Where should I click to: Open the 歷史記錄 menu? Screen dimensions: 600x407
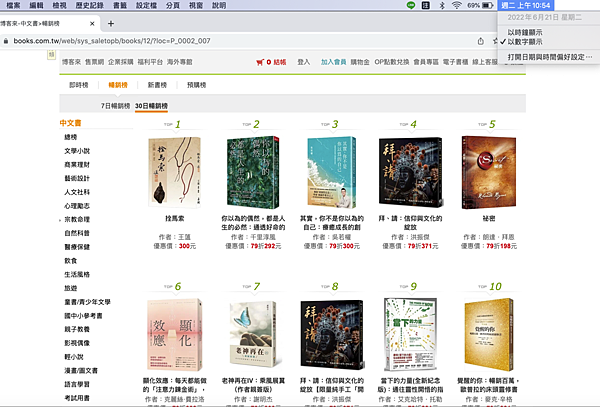point(90,5)
